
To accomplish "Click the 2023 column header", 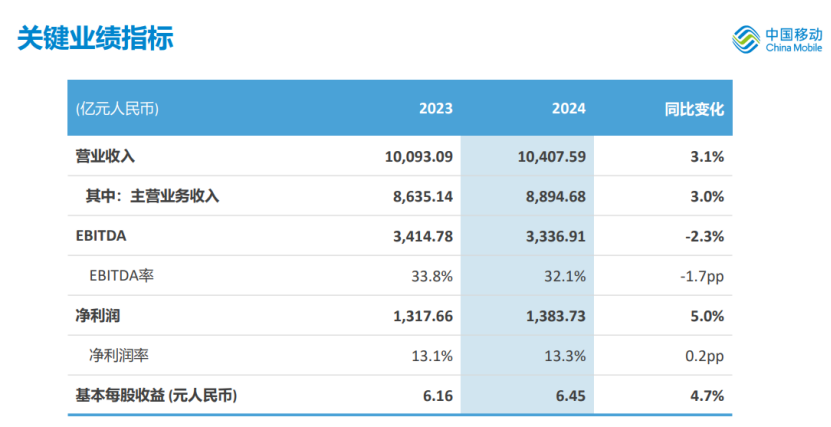I will (x=436, y=109).
